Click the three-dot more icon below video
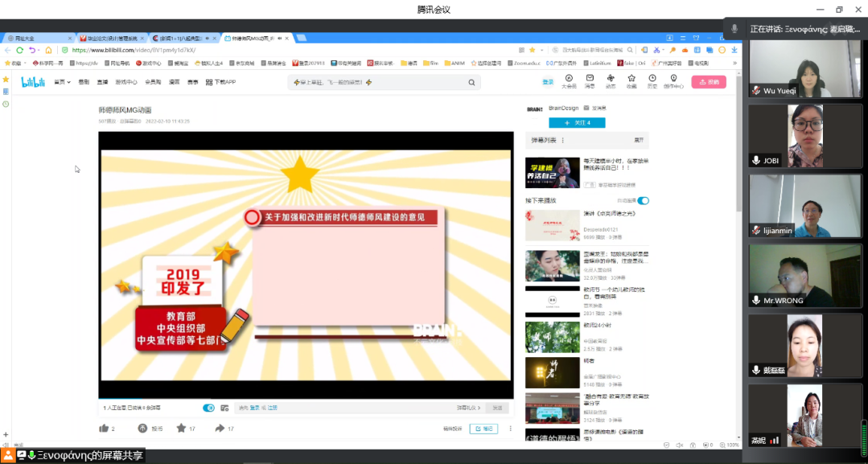The width and height of the screenshot is (868, 464). tap(510, 429)
